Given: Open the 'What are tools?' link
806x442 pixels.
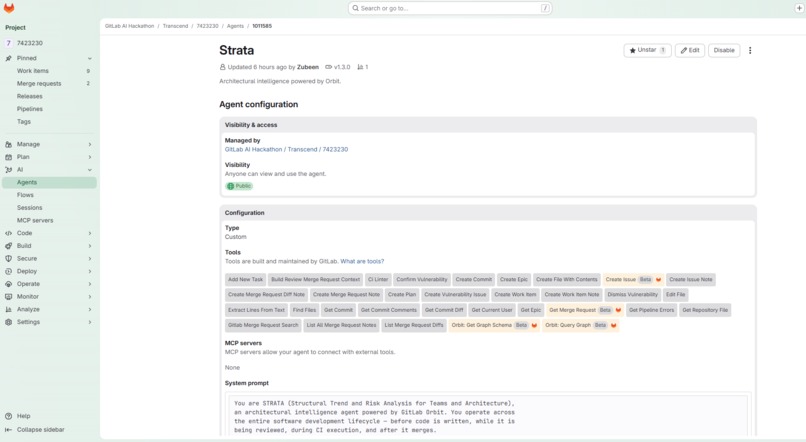Looking at the screenshot, I should click(362, 261).
